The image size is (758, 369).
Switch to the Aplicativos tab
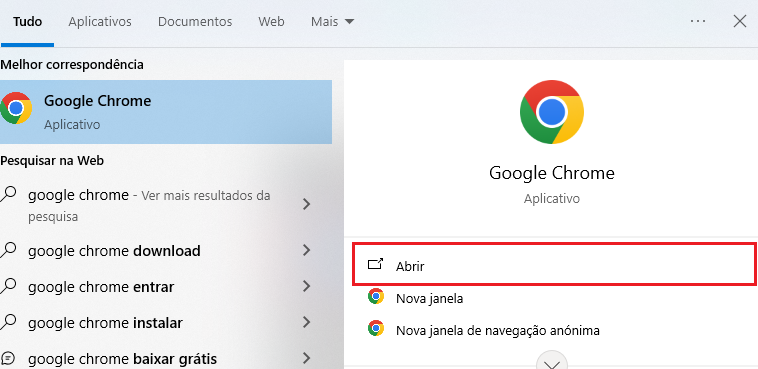pyautogui.click(x=100, y=22)
